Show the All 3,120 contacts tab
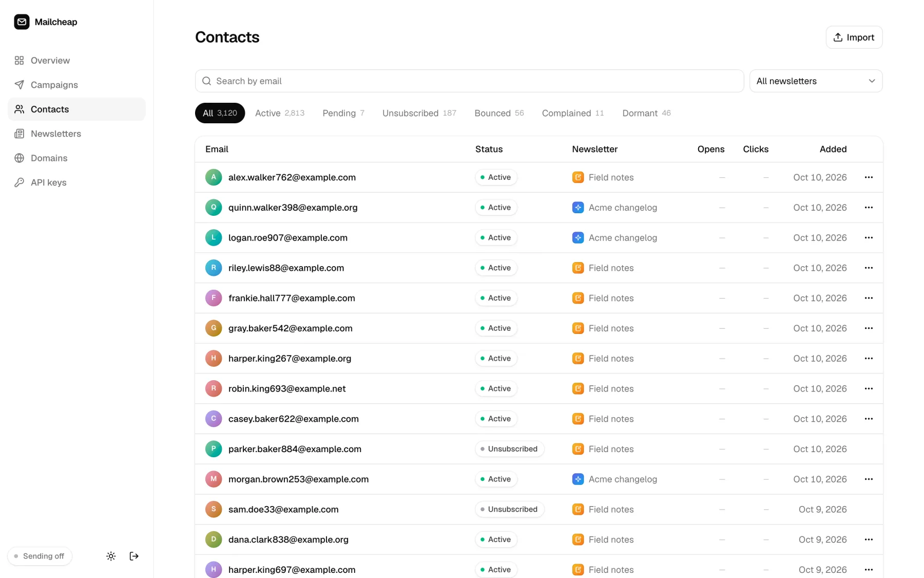 [x=220, y=113]
